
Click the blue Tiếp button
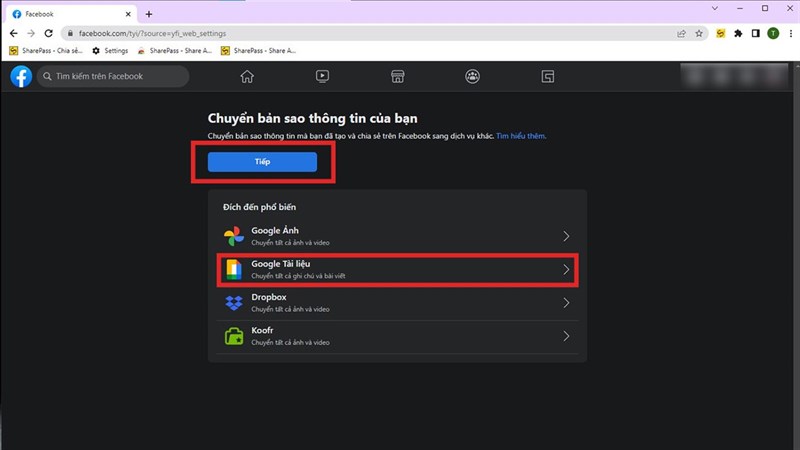click(262, 162)
